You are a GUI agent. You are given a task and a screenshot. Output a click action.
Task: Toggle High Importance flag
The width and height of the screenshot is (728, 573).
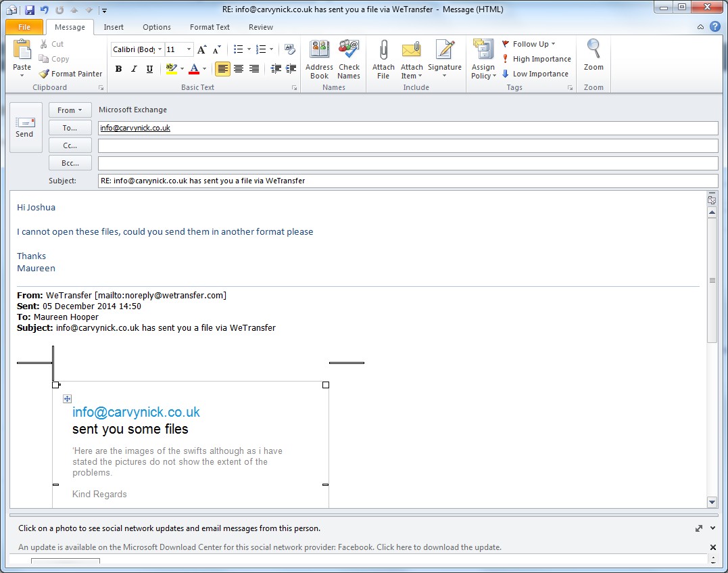point(536,59)
